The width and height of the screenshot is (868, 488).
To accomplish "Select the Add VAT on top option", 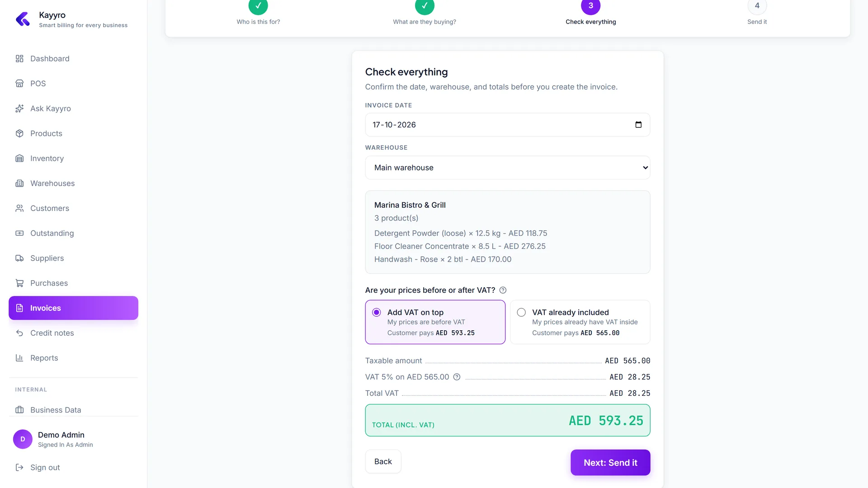I will [x=435, y=322].
